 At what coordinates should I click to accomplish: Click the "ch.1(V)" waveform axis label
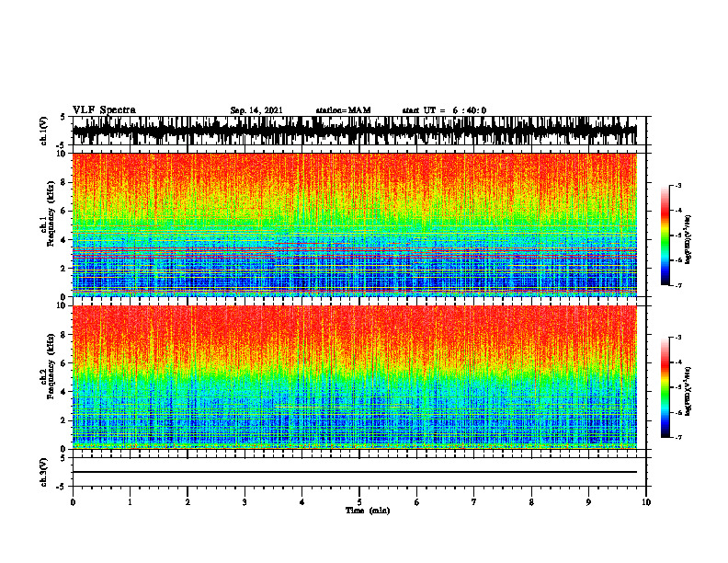44,131
